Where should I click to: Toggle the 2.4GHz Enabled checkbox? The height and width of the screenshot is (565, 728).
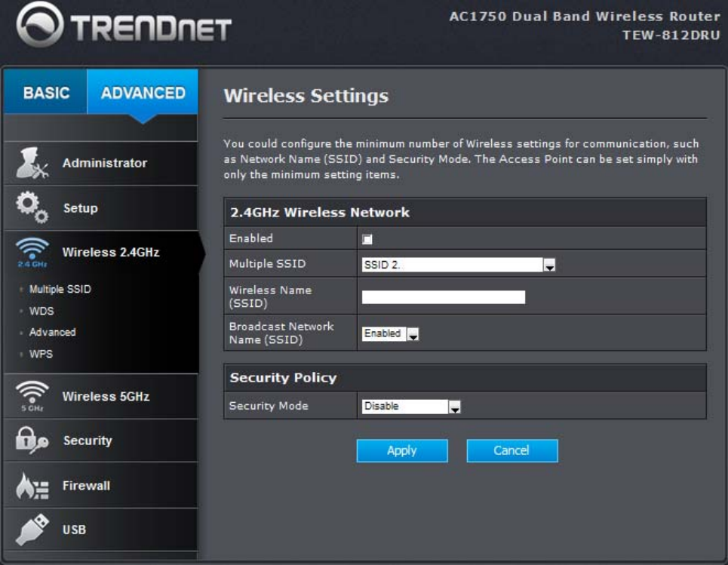(367, 239)
